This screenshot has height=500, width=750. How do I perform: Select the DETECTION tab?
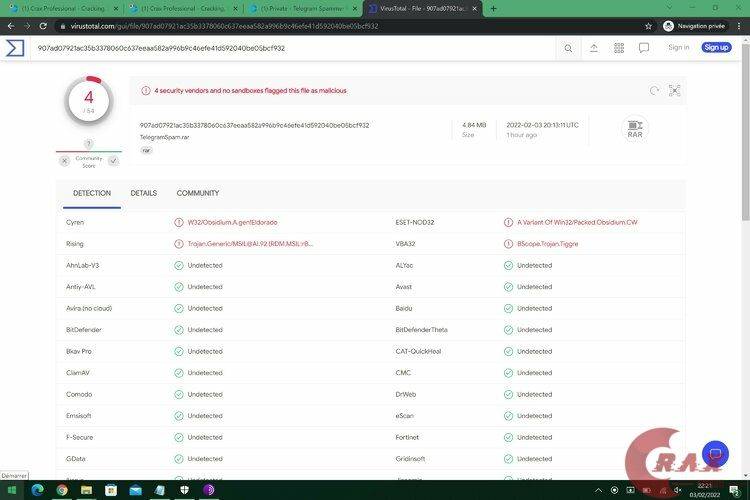pyautogui.click(x=92, y=193)
